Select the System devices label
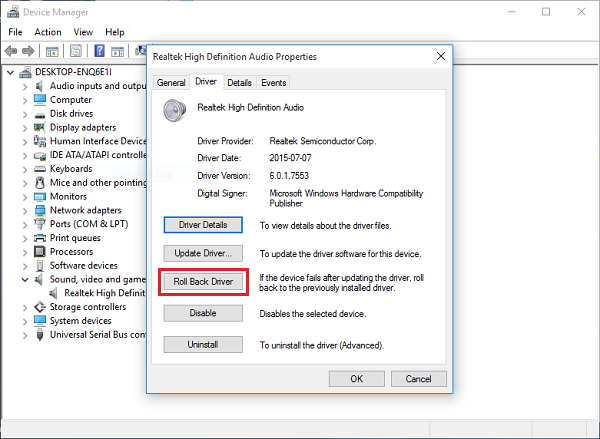The height and width of the screenshot is (439, 600). pyautogui.click(x=80, y=321)
